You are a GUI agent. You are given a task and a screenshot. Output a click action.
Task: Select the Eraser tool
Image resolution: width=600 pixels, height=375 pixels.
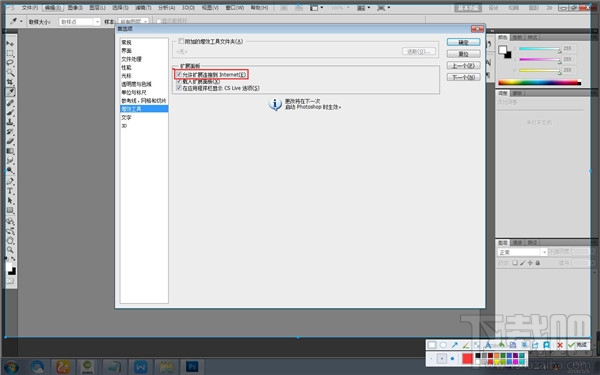pos(10,141)
